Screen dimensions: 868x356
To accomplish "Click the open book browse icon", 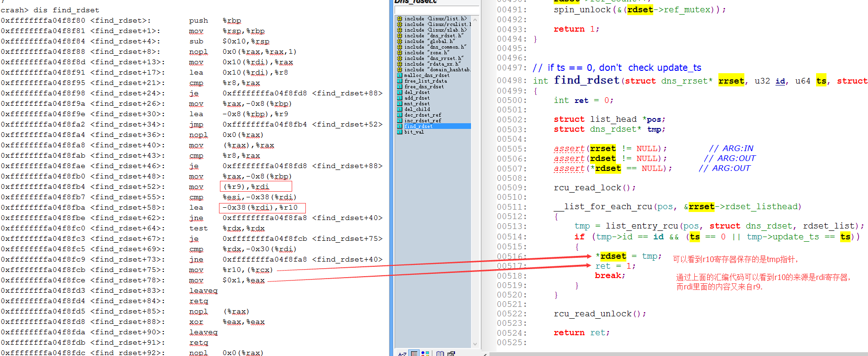I will pos(440,354).
